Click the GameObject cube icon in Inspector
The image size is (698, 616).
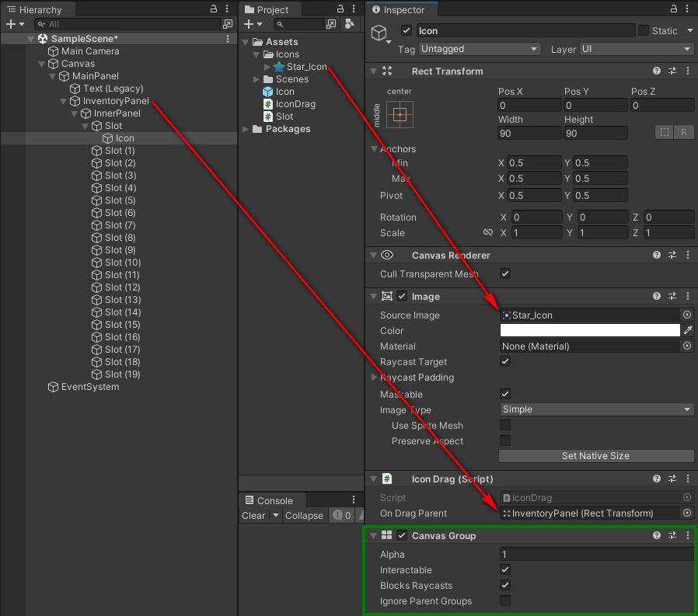[379, 33]
